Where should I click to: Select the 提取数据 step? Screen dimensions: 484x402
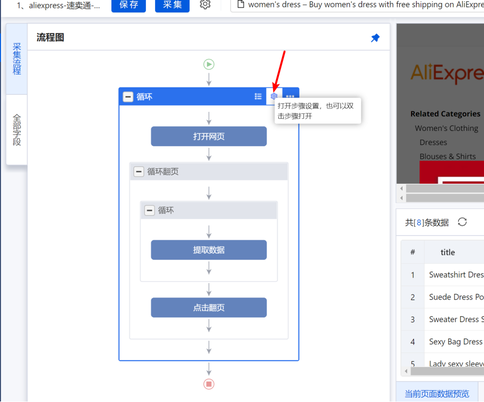209,250
